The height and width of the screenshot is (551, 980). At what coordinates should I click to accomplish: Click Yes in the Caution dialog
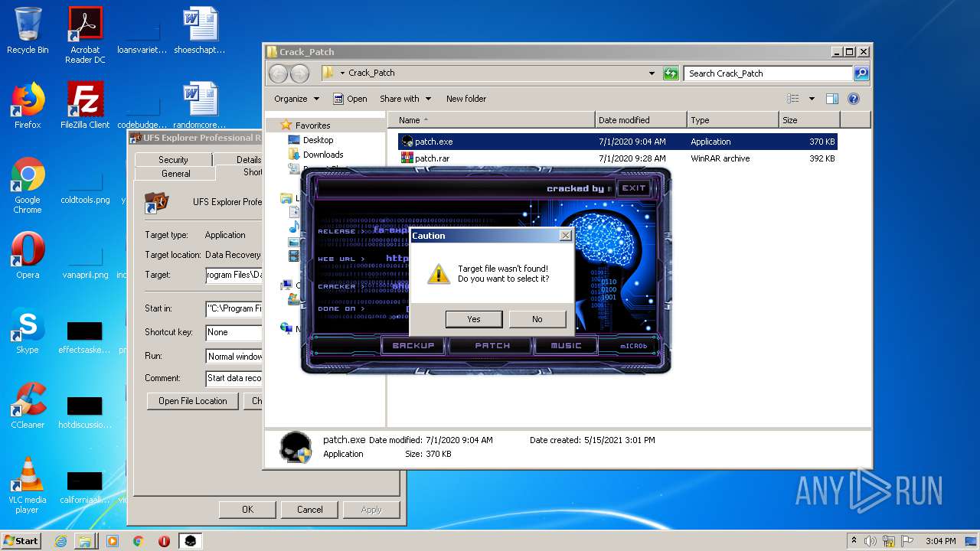point(474,319)
